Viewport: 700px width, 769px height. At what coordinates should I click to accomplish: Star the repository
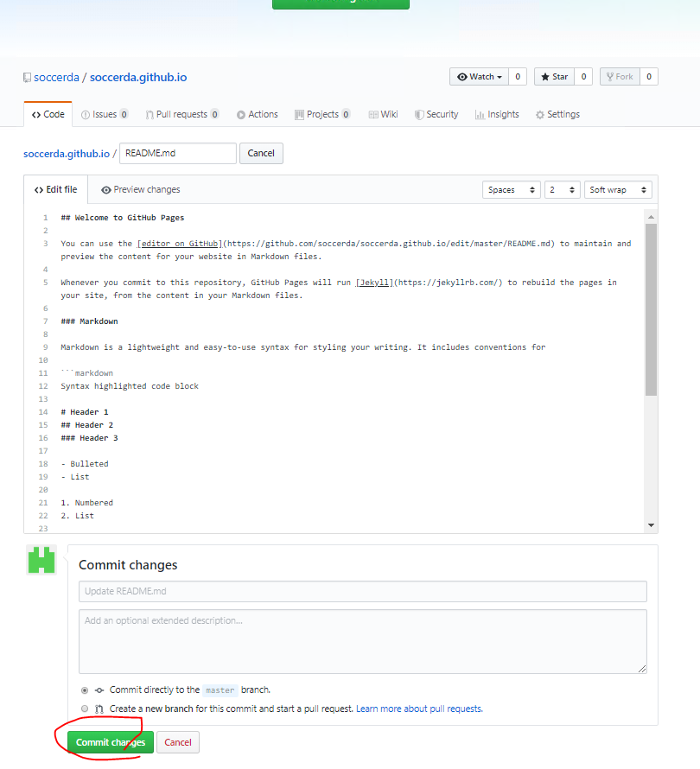[x=554, y=77]
